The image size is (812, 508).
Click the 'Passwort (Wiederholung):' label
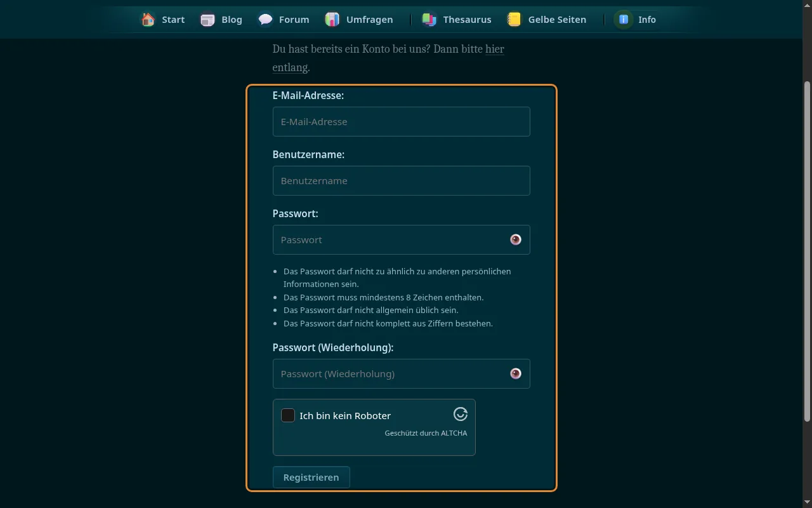333,347
